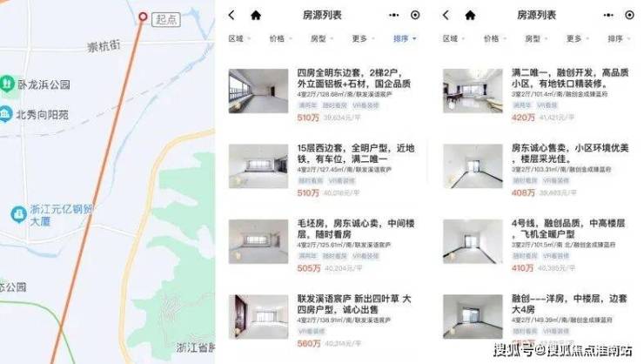The width and height of the screenshot is (644, 364).
Task: Open three-dots menu in the middle panel
Action: pyautogui.click(x=394, y=15)
